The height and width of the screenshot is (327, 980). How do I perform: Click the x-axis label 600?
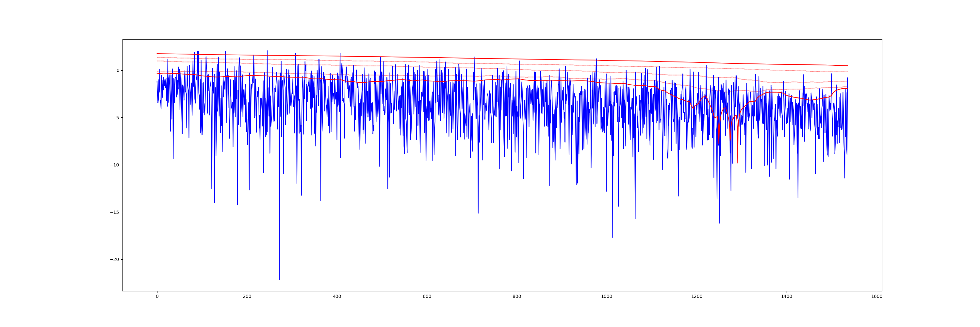coord(427,297)
